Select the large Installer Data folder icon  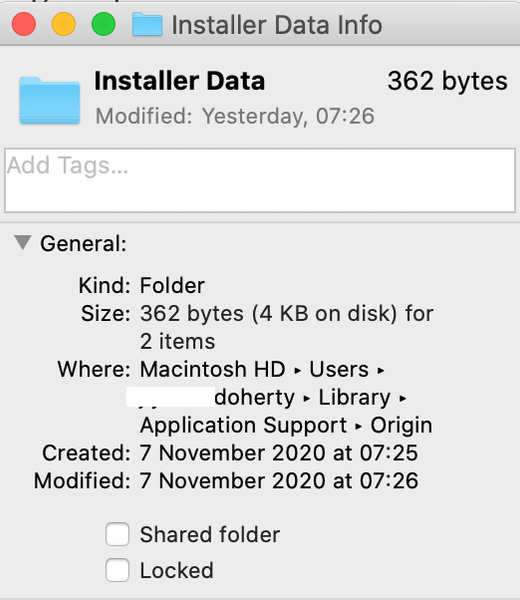point(50,100)
